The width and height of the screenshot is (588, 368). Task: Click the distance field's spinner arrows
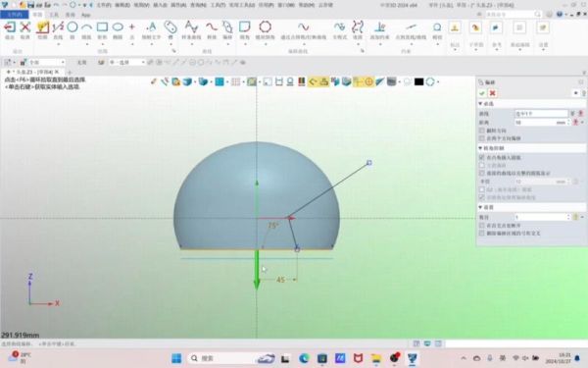click(568, 123)
